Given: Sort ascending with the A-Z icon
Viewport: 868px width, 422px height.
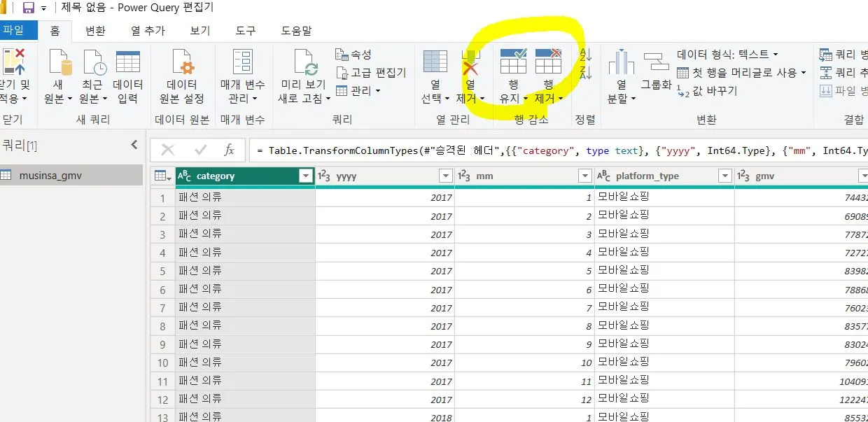Looking at the screenshot, I should 586,55.
